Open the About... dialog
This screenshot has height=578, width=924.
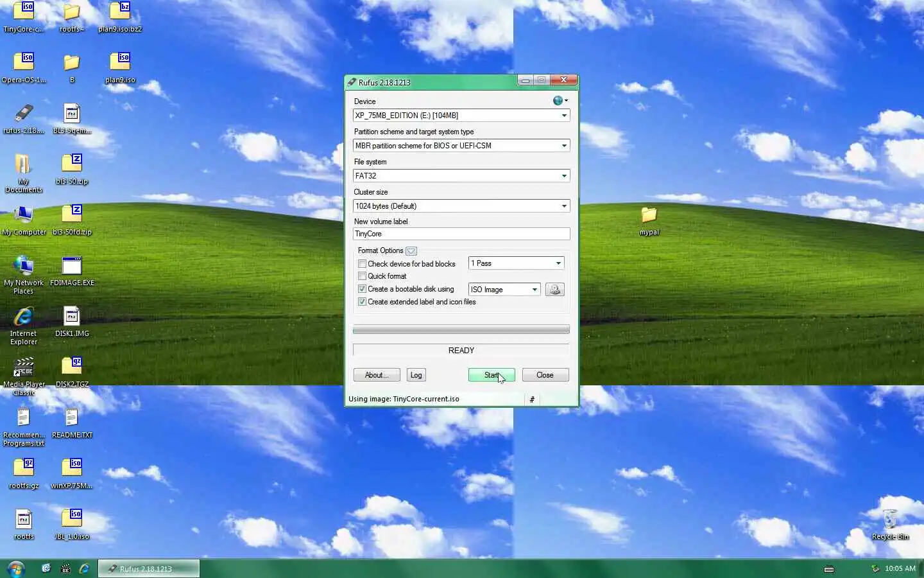pos(377,375)
